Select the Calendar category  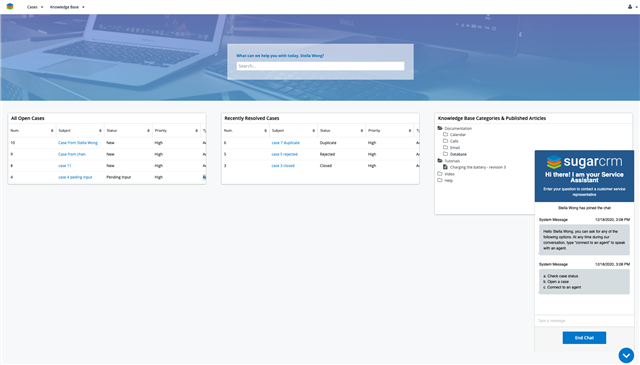click(458, 134)
